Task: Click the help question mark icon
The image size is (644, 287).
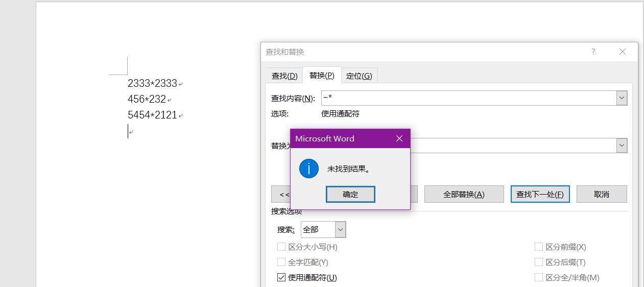Action: point(593,52)
